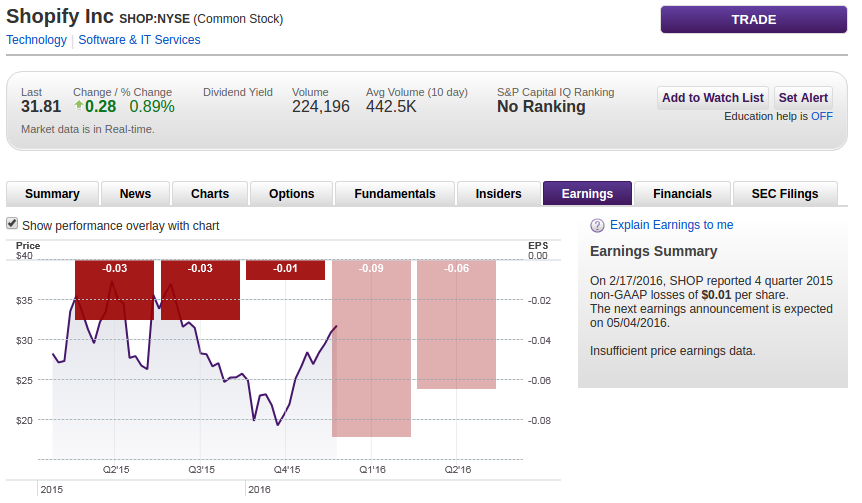This screenshot has height=503, width=862.
Task: Click Add to Watch List button
Action: coord(712,98)
